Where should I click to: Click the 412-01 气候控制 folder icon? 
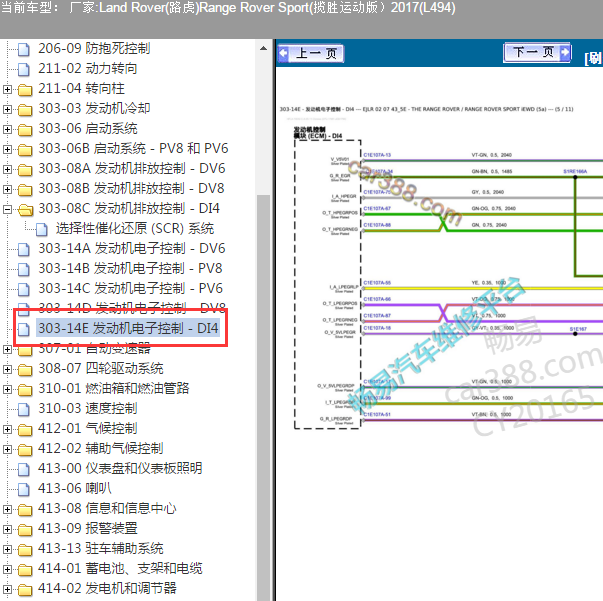click(25, 429)
